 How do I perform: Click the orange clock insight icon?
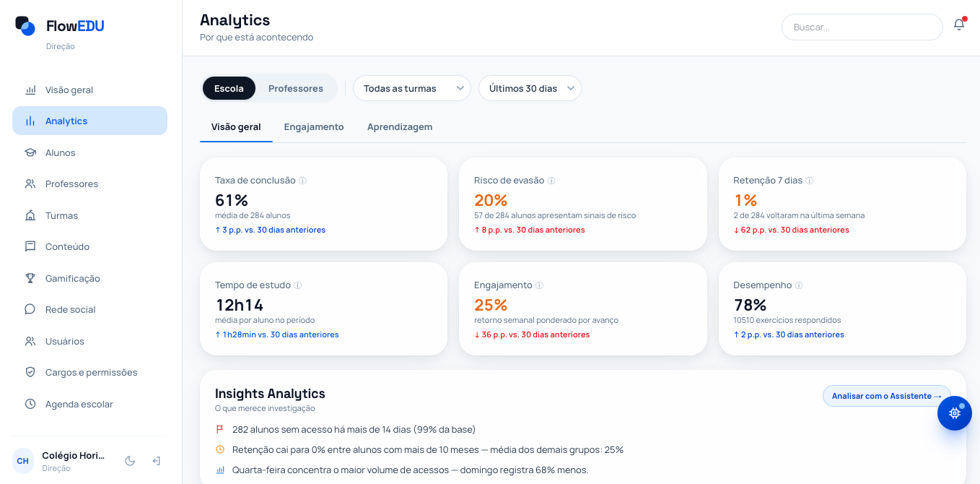220,449
